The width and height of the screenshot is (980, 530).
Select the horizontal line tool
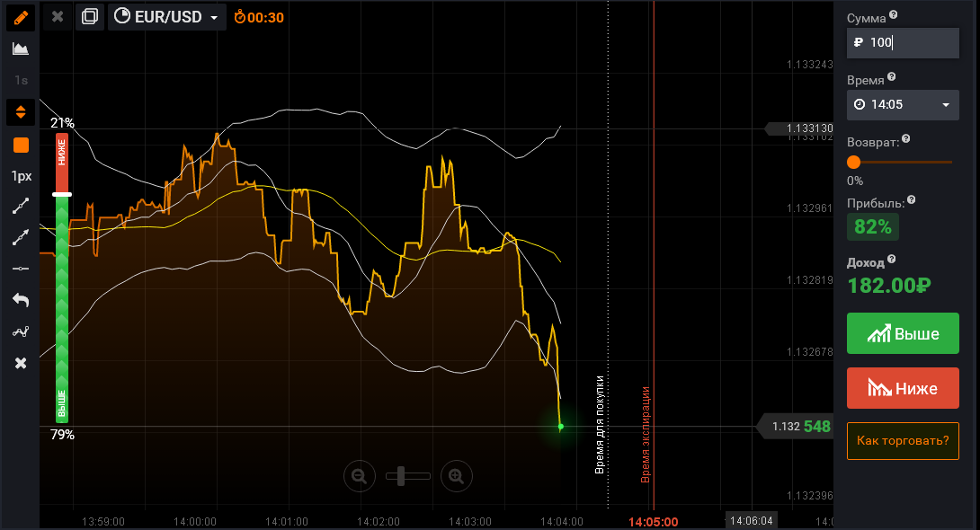coord(21,269)
